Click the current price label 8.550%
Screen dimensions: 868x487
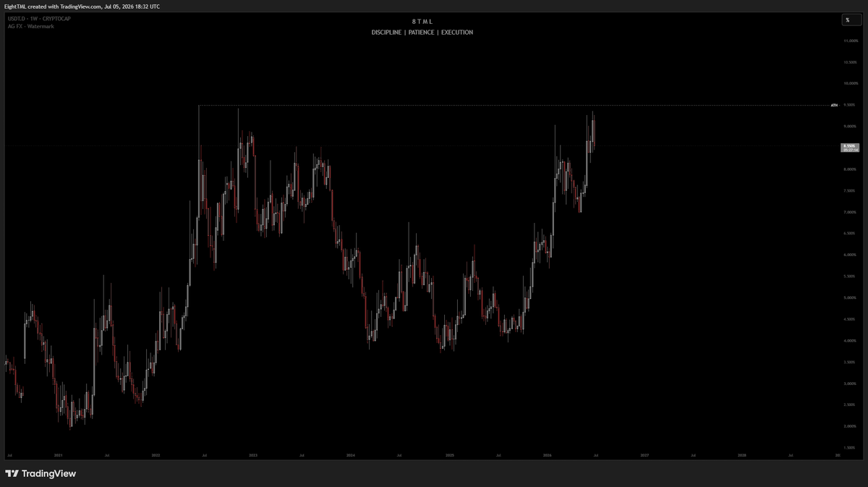click(x=850, y=145)
